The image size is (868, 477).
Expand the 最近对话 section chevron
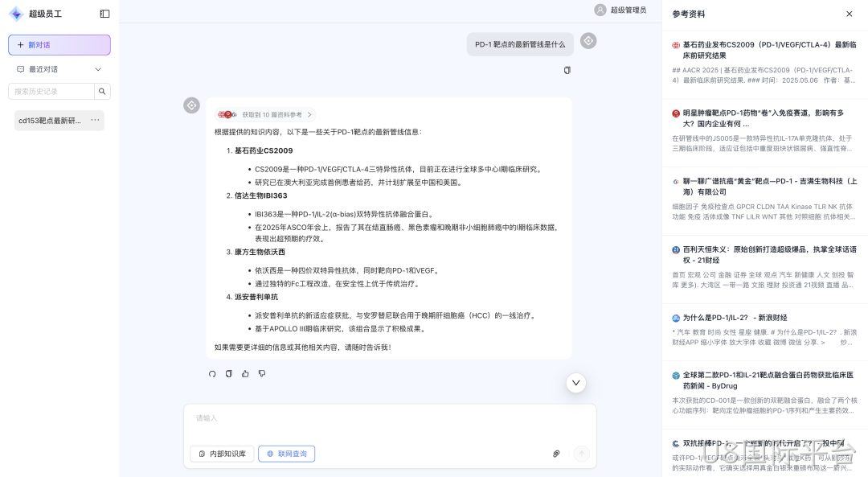(98, 69)
